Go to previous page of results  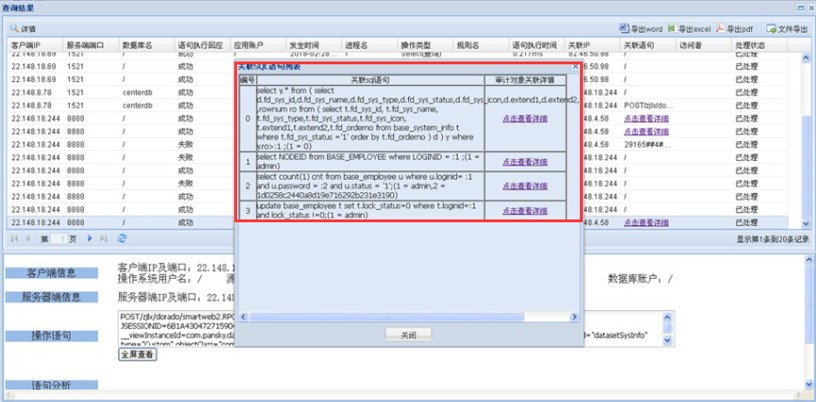[x=27, y=239]
